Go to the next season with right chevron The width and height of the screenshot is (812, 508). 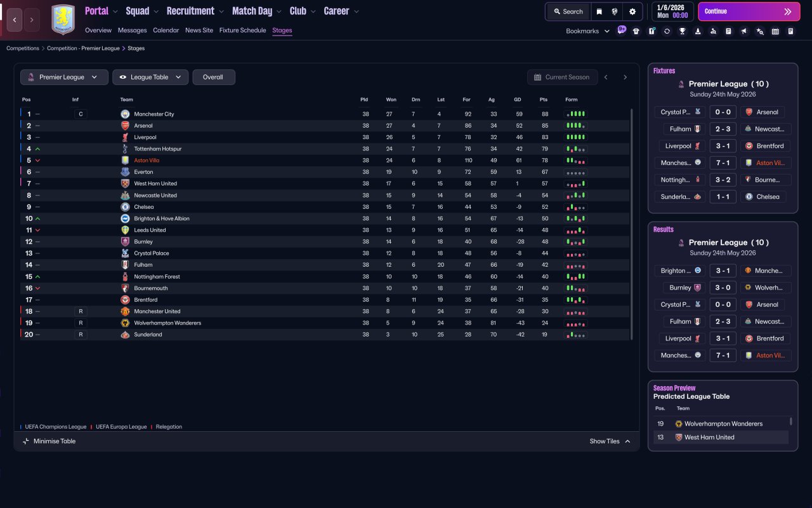[x=625, y=77]
